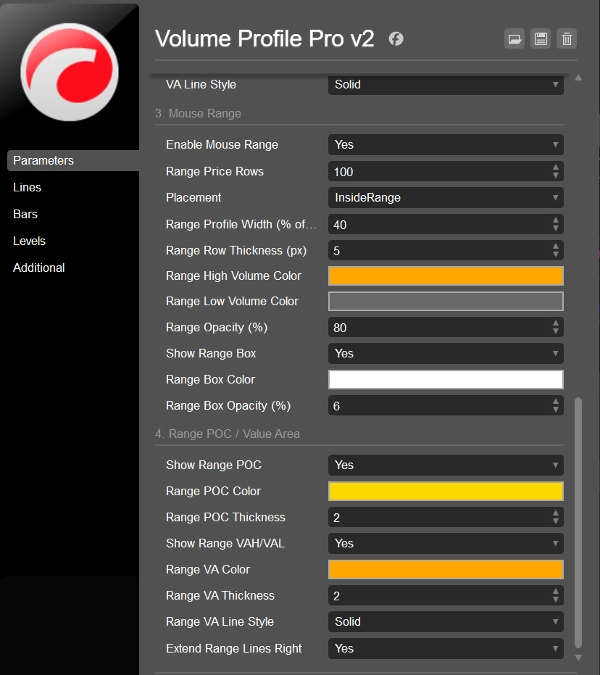Open the load parameters folder icon
Screen dimensions: 600x675
(x=514, y=39)
